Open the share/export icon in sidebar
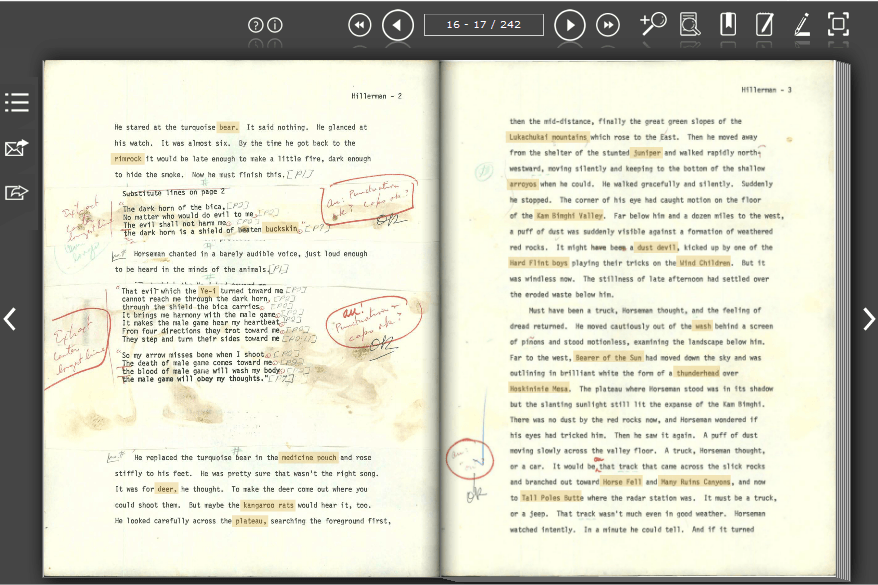The width and height of the screenshot is (878, 585). point(17,192)
